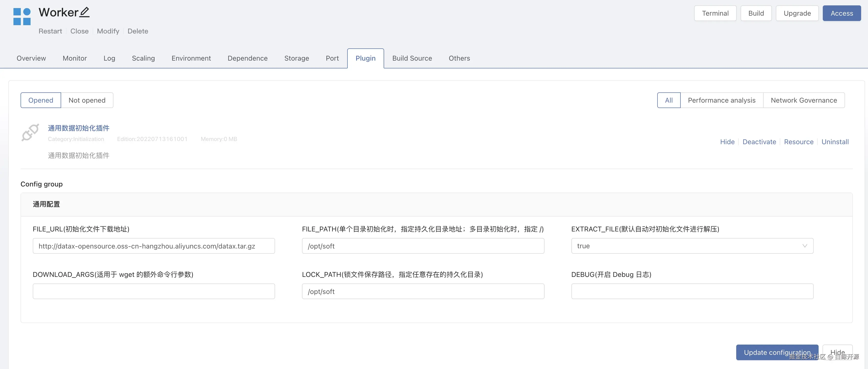Click the plug icon of the plugin
Viewport: 868px width, 369px height.
click(x=30, y=132)
